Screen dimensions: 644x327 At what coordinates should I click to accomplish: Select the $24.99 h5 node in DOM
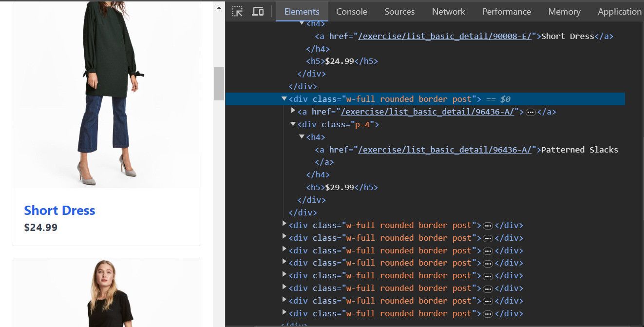click(342, 61)
